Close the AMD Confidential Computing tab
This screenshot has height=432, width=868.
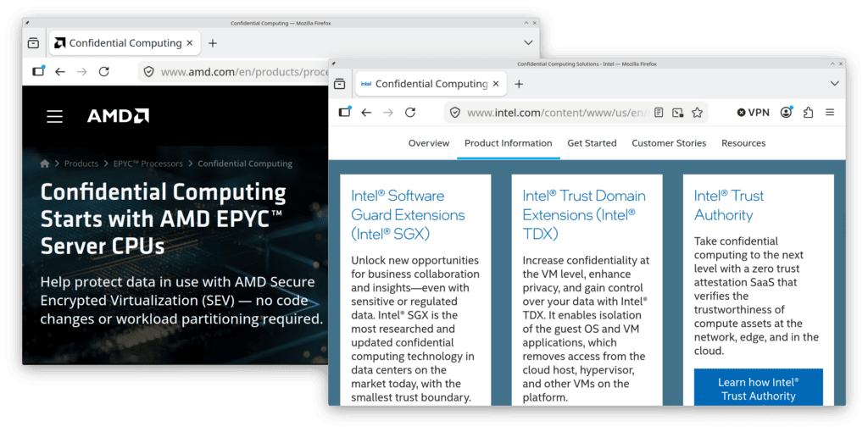[x=190, y=43]
